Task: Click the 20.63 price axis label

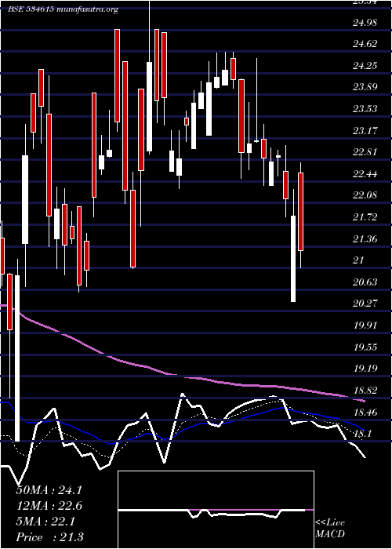Action: click(365, 282)
